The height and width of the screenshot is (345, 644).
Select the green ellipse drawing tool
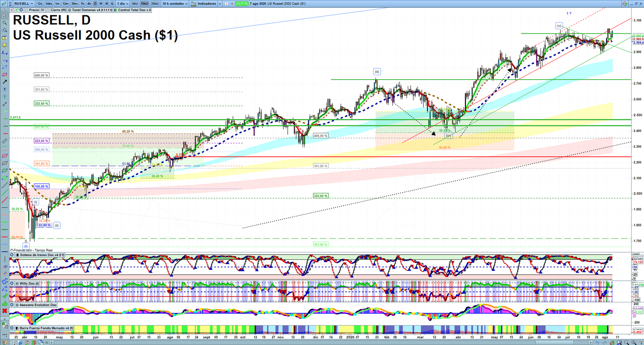[5, 170]
